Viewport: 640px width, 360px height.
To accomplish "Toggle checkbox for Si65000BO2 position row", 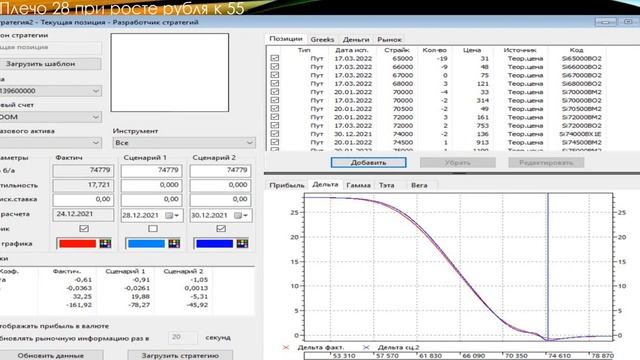I will click(275, 58).
